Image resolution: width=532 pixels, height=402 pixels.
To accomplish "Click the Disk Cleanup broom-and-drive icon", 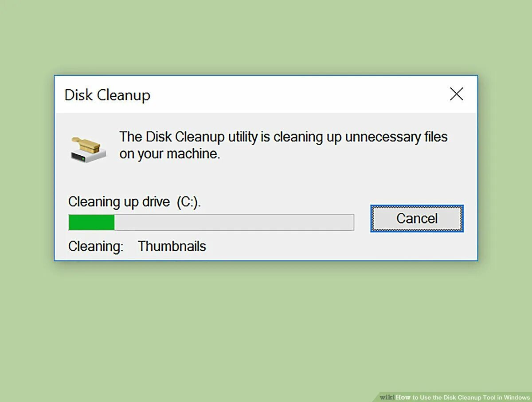I will pyautogui.click(x=88, y=149).
